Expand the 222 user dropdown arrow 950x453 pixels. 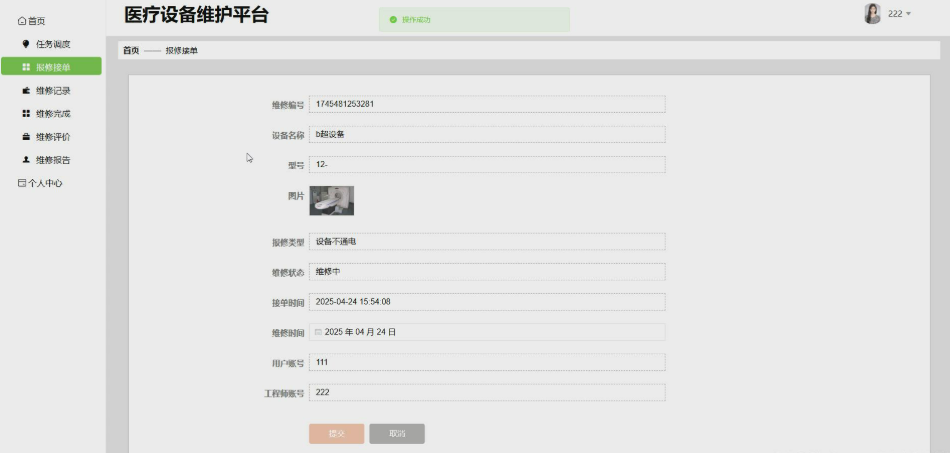click(908, 14)
